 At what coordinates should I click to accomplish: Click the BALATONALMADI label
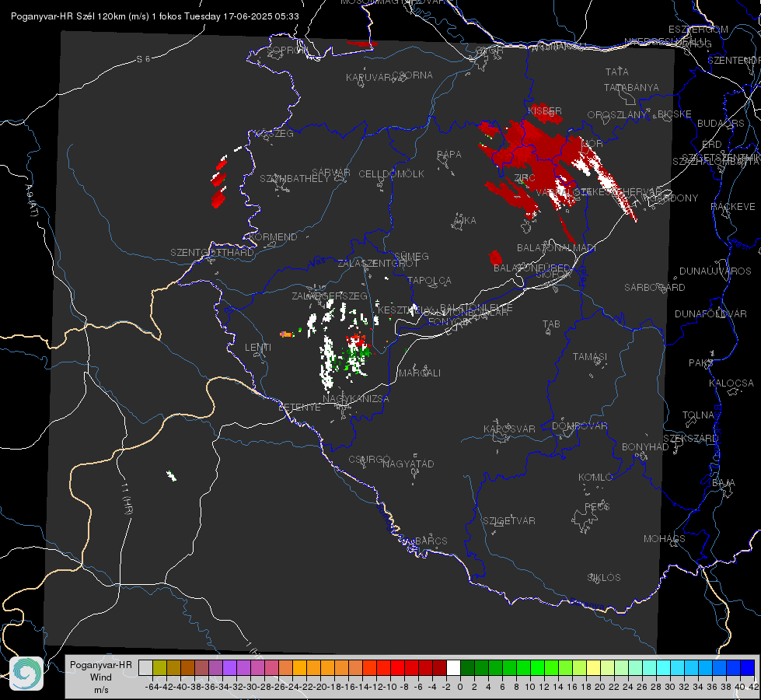[557, 248]
